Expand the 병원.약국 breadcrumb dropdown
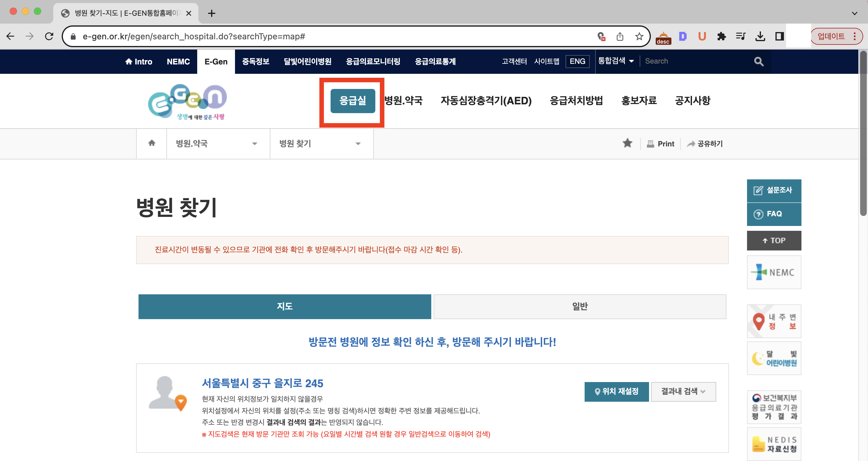The image size is (868, 461). pyautogui.click(x=218, y=144)
